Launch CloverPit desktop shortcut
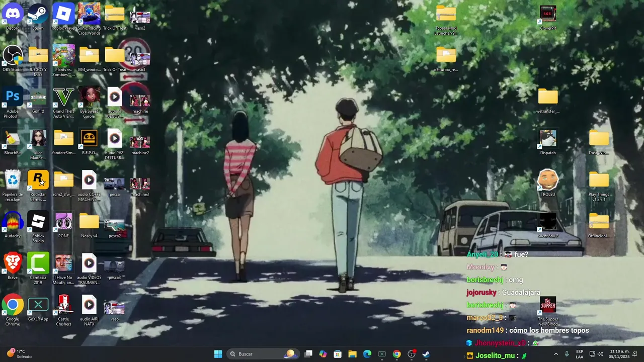The height and width of the screenshot is (362, 644). [x=548, y=17]
